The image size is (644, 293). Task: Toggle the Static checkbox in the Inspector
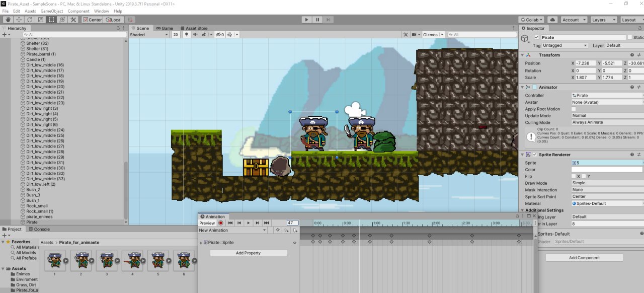630,38
